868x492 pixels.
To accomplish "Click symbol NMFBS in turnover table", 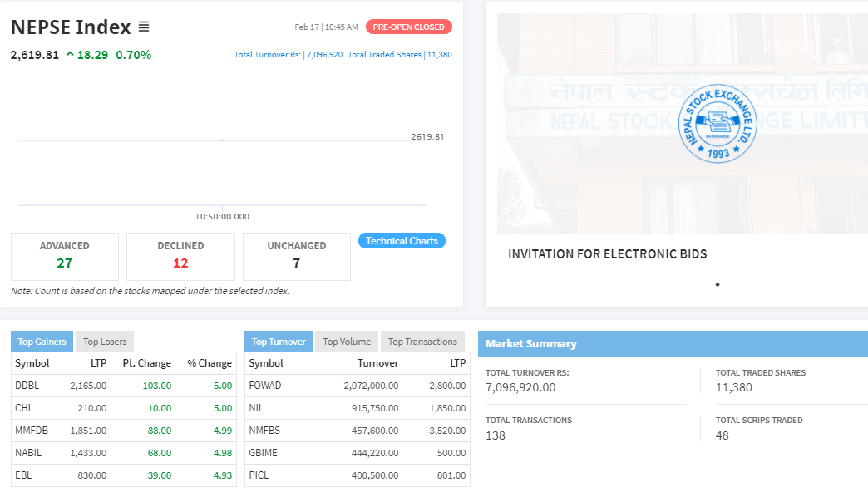I will pos(264,430).
